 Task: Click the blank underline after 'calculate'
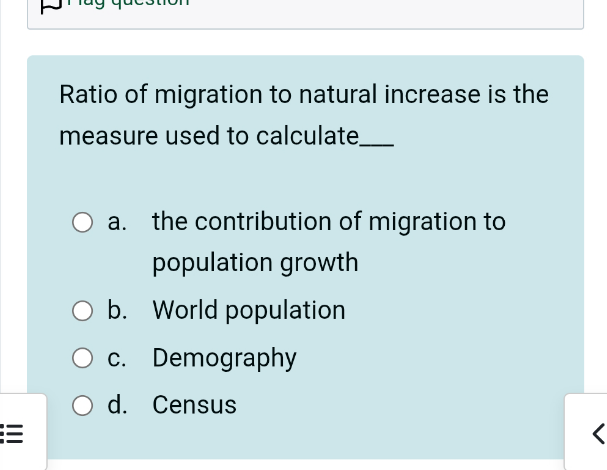click(x=376, y=138)
